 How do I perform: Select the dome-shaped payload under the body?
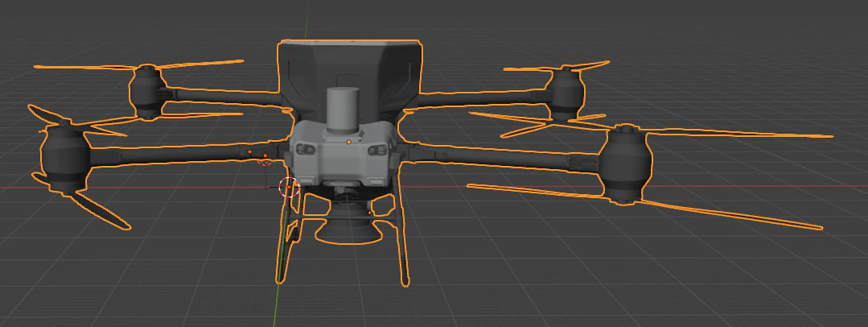349,223
